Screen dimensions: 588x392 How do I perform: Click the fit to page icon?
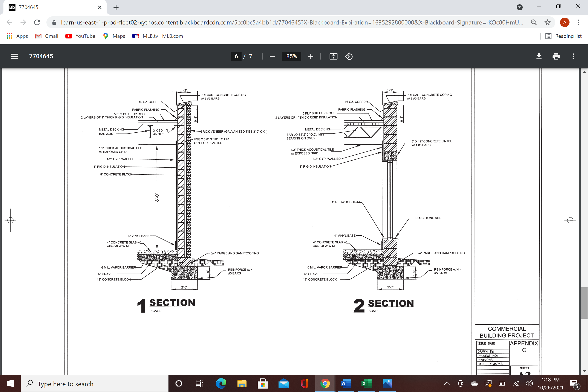(333, 56)
